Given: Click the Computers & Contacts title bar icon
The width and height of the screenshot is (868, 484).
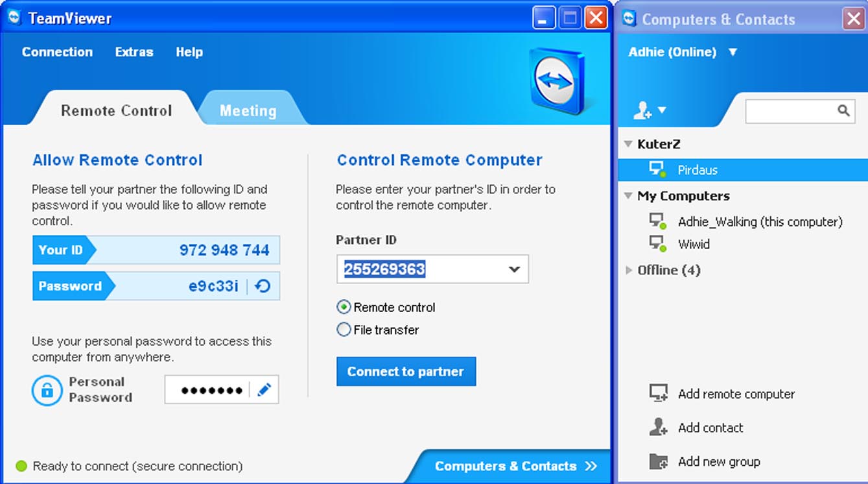Looking at the screenshot, I should pyautogui.click(x=629, y=19).
